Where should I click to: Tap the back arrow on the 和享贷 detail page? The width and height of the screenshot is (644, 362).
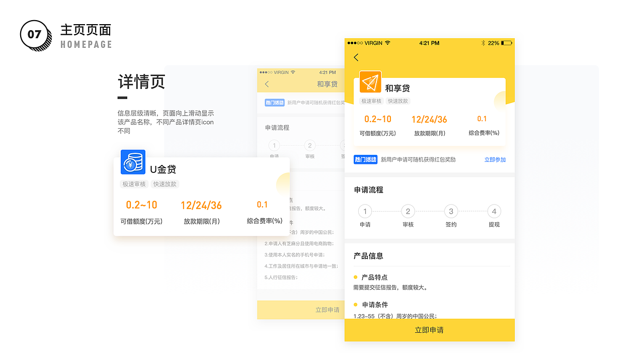[356, 57]
